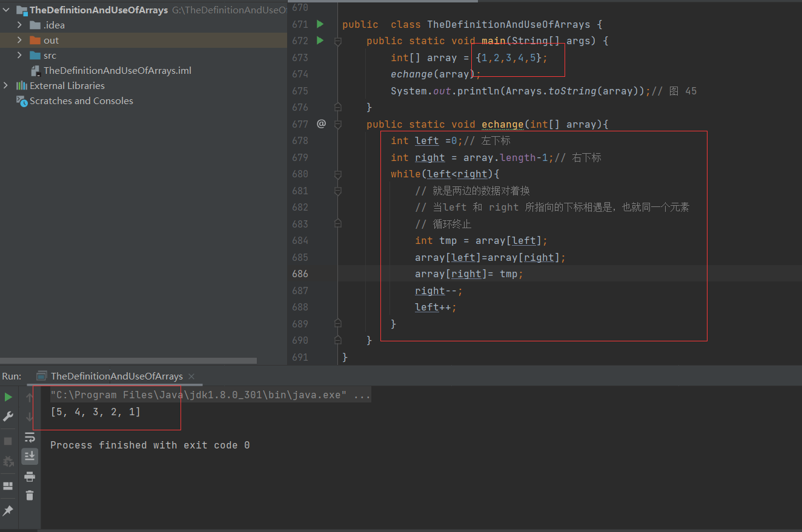Run class from line 671 gutter arrow
Viewport: 802px width, 532px height.
pyautogui.click(x=320, y=24)
